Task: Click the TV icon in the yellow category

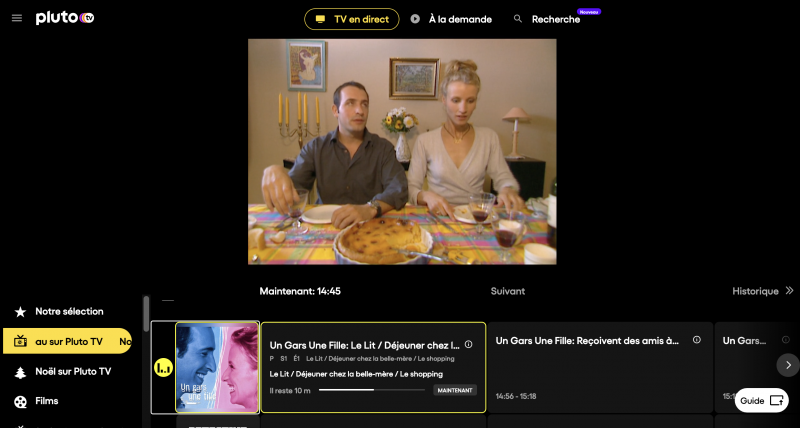Action: pos(20,341)
